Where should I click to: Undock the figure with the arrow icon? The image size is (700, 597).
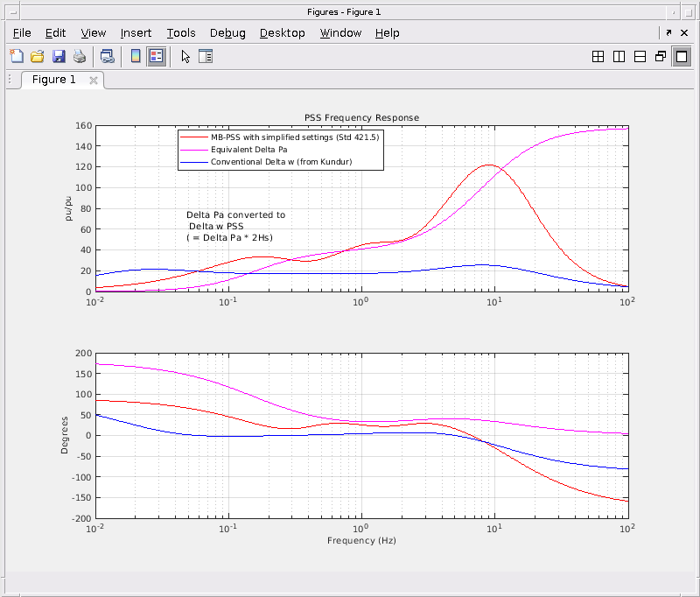(x=669, y=32)
